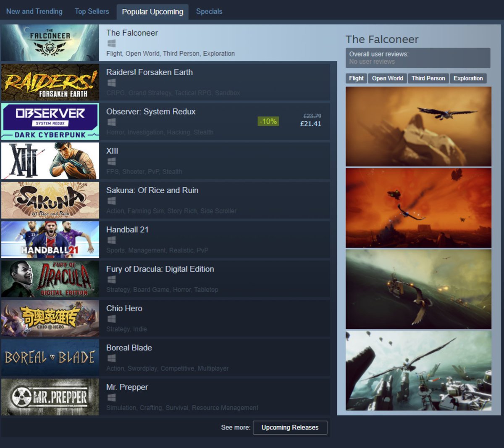The height and width of the screenshot is (448, 504).
Task: Open the XIII capsule image
Action: pos(50,161)
